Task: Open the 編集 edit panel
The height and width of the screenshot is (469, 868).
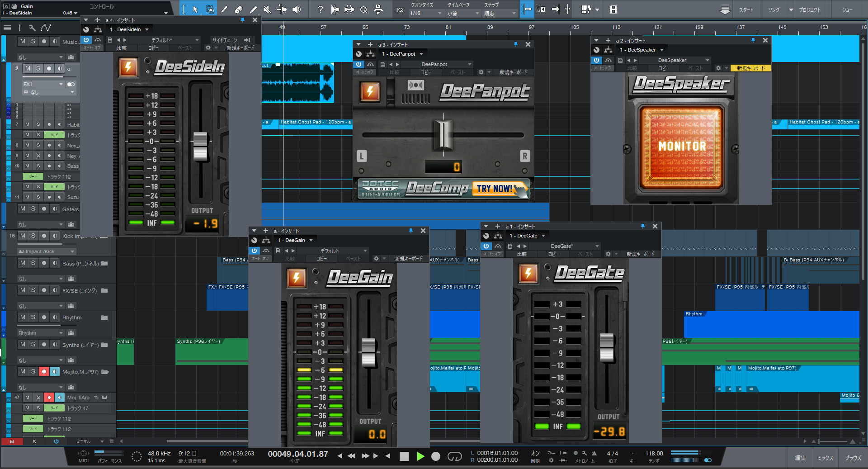Action: tap(800, 458)
